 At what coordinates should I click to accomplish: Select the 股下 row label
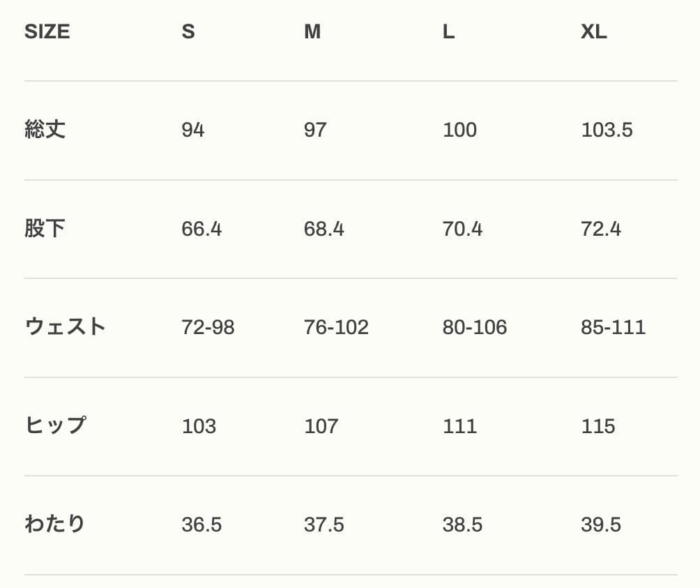45,229
